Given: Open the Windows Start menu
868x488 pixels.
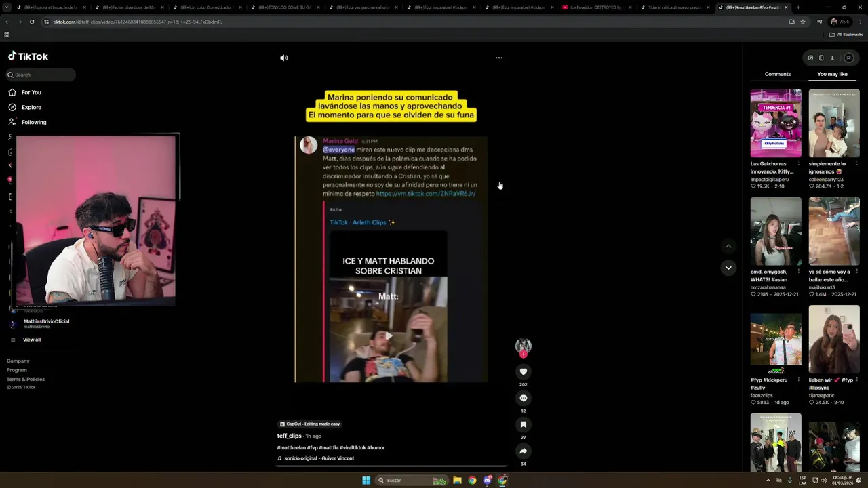Looking at the screenshot, I should tap(366, 480).
